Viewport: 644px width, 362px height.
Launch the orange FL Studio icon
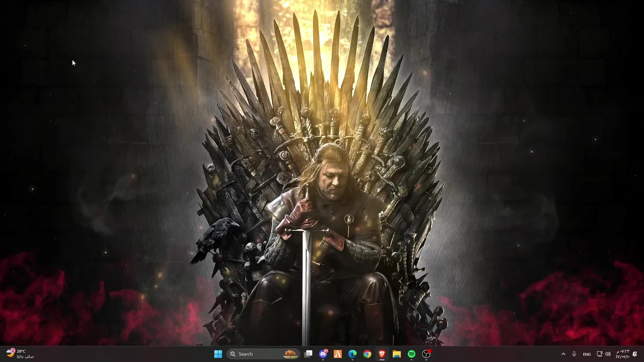pos(338,354)
